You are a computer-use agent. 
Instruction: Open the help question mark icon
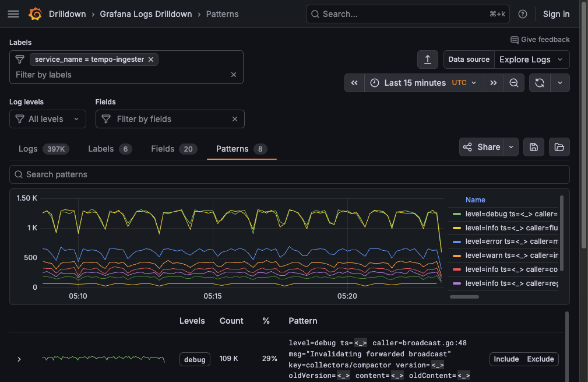522,14
